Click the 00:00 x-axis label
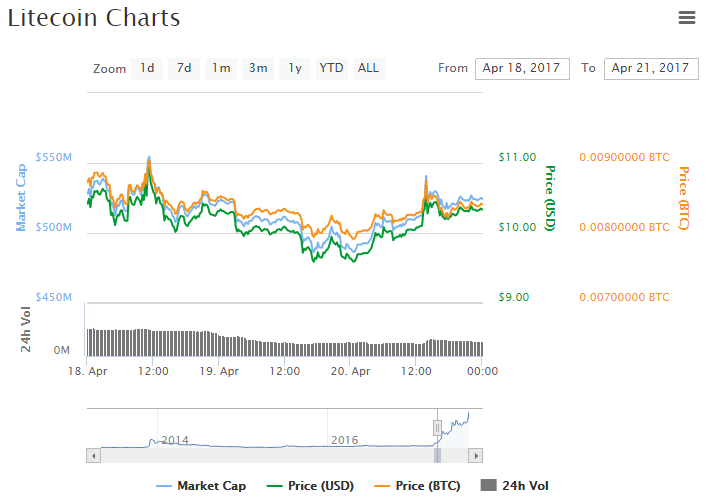This screenshot has width=707, height=502. coord(482,371)
